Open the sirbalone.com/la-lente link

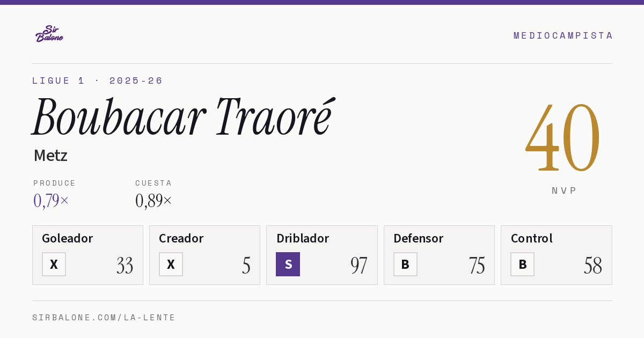pyautogui.click(x=104, y=318)
